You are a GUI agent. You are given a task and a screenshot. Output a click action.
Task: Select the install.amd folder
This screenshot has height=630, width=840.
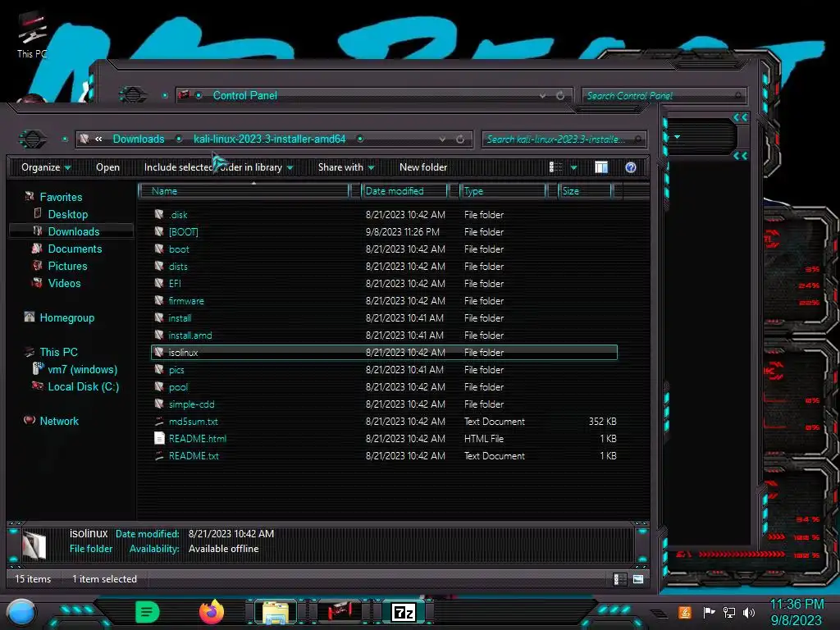coord(190,335)
